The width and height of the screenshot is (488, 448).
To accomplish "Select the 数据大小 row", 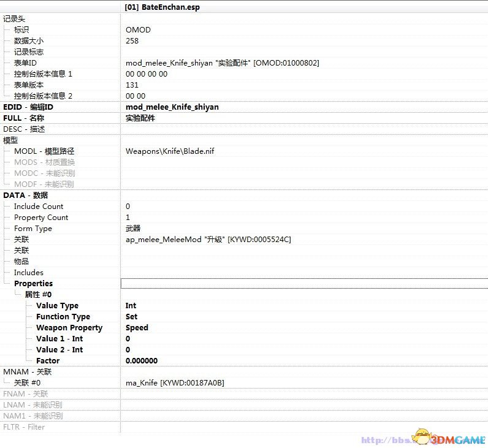I will click(29, 41).
